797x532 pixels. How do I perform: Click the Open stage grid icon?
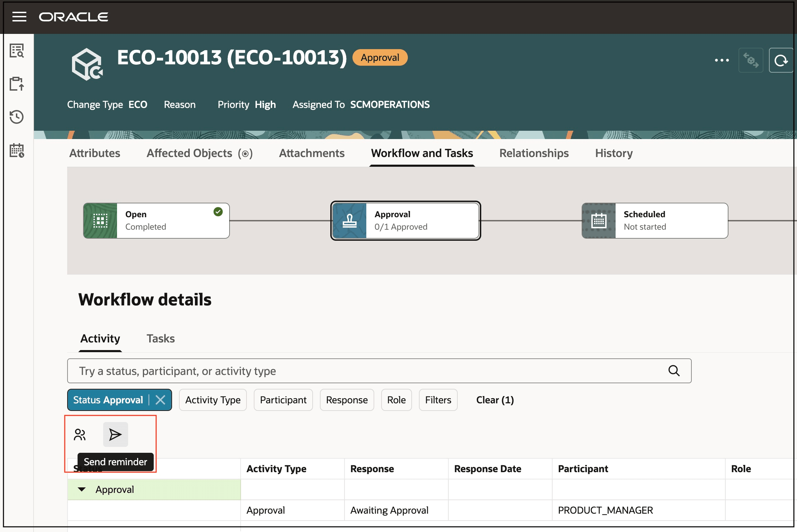(100, 221)
